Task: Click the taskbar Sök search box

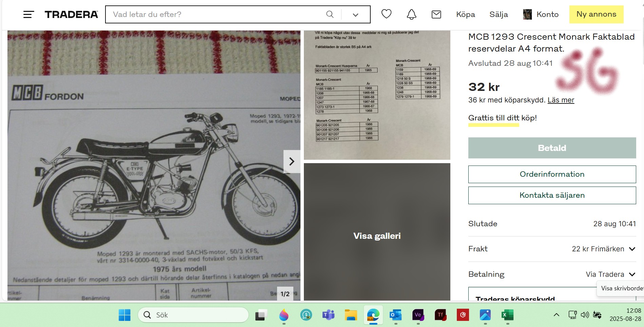Action: (193, 315)
